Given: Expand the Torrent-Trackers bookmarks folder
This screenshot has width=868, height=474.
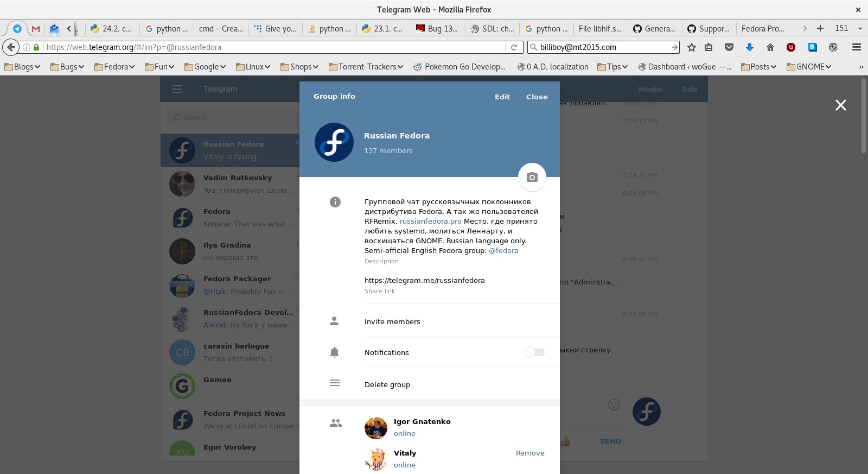Looking at the screenshot, I should pyautogui.click(x=366, y=67).
